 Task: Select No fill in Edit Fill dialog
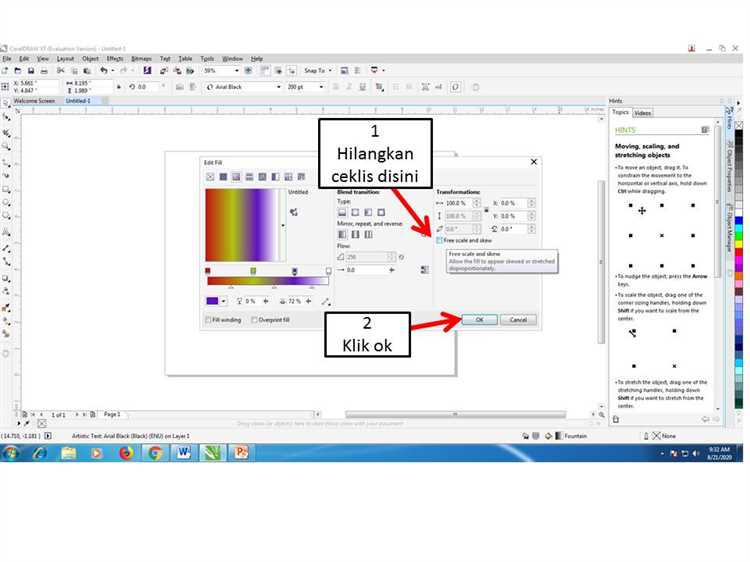click(x=210, y=177)
